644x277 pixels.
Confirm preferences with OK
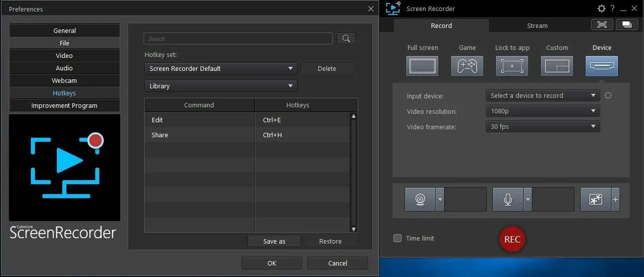point(272,263)
